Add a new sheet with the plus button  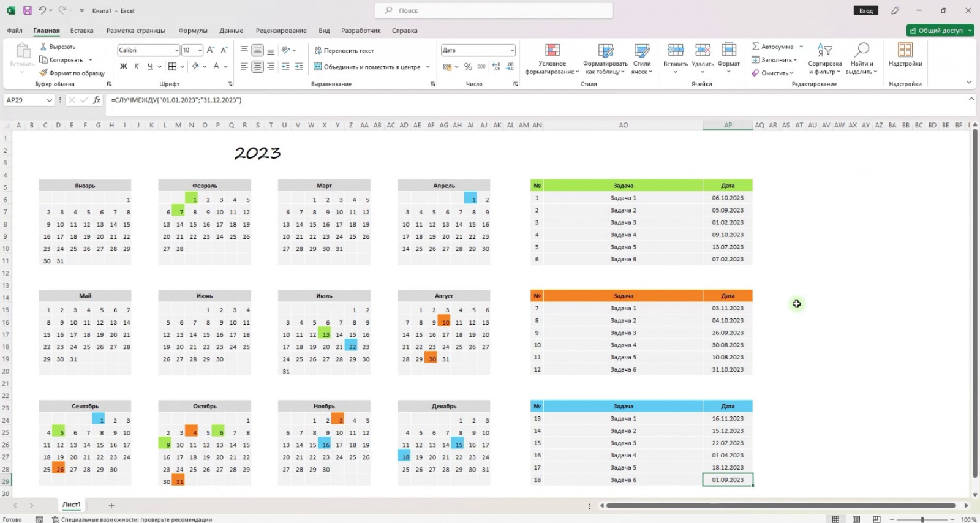(111, 505)
